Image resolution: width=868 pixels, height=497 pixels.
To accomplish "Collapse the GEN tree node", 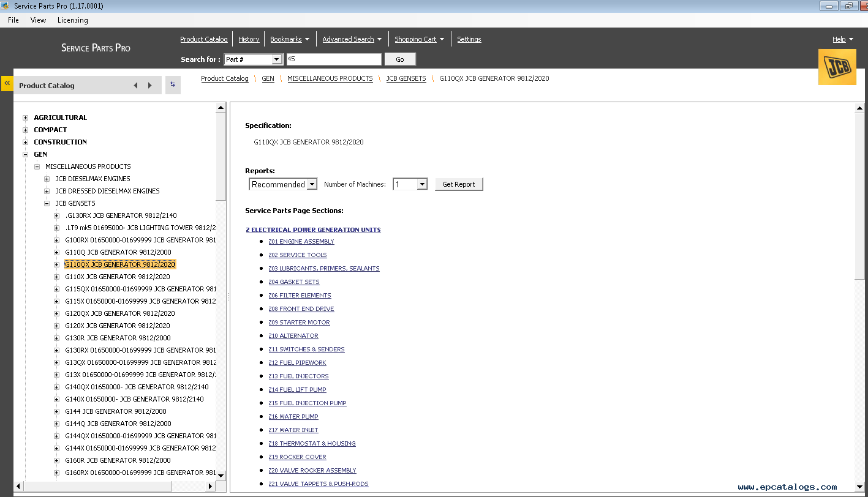I will click(x=25, y=154).
